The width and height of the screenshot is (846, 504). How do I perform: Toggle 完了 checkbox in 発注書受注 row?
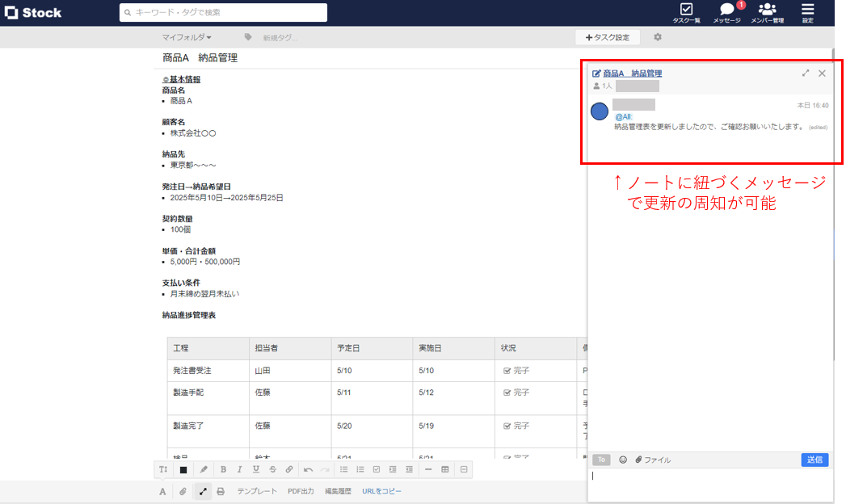[x=507, y=371]
